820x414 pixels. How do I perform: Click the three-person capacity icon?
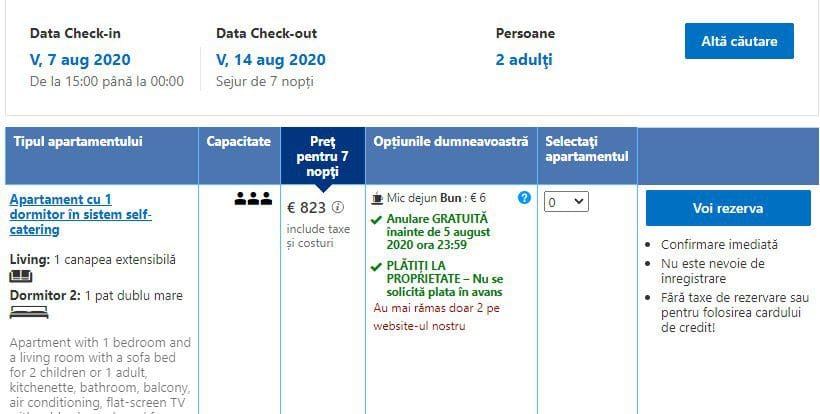coord(253,199)
